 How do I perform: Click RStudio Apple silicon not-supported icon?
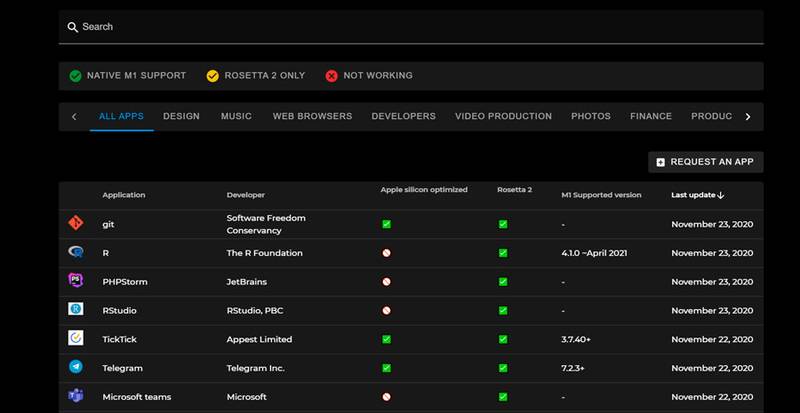[x=386, y=310]
